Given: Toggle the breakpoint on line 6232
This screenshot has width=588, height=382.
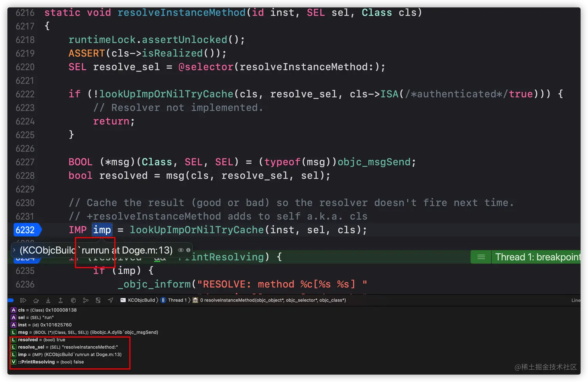Looking at the screenshot, I should tap(27, 230).
